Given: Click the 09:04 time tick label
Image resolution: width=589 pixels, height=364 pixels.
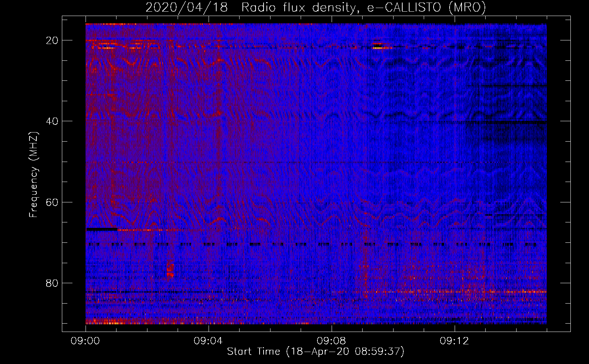Looking at the screenshot, I should pyautogui.click(x=208, y=341).
